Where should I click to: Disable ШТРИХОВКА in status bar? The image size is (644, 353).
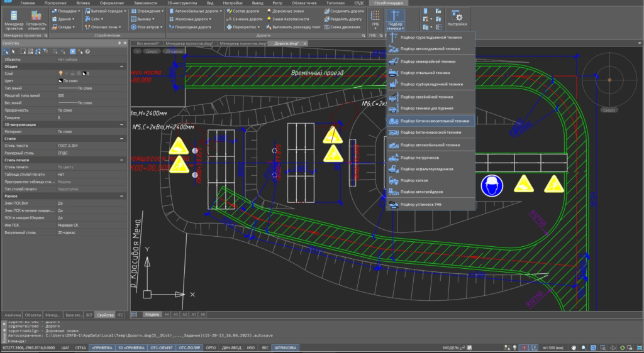[x=285, y=347]
